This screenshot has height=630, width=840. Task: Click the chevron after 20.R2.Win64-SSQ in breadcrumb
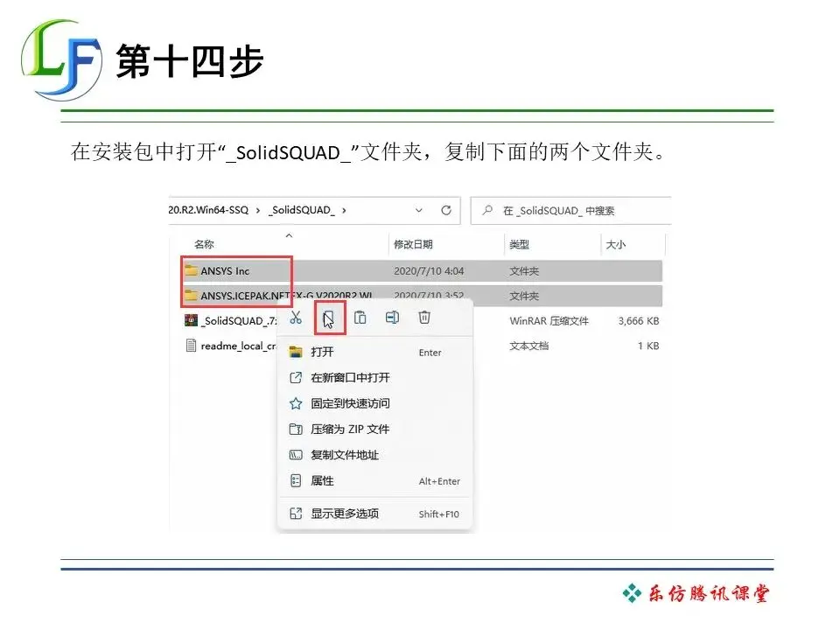(x=257, y=211)
